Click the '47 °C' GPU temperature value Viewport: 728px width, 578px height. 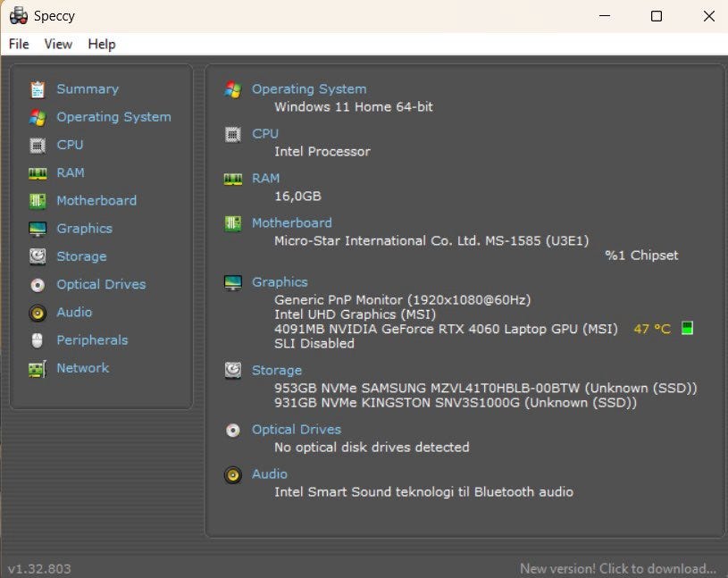coord(652,329)
